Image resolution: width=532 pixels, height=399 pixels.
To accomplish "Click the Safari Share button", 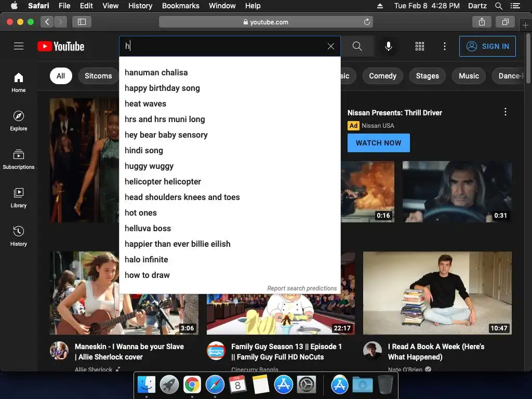I will (482, 22).
